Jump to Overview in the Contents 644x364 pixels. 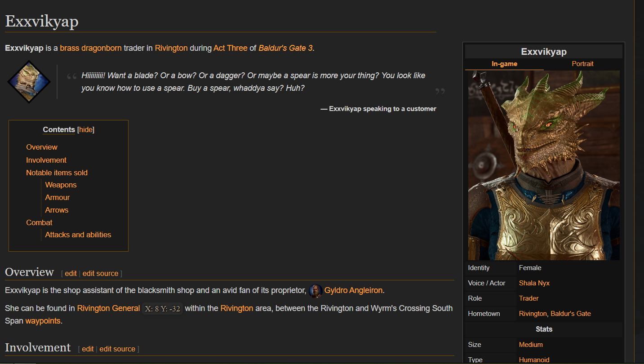(42, 147)
